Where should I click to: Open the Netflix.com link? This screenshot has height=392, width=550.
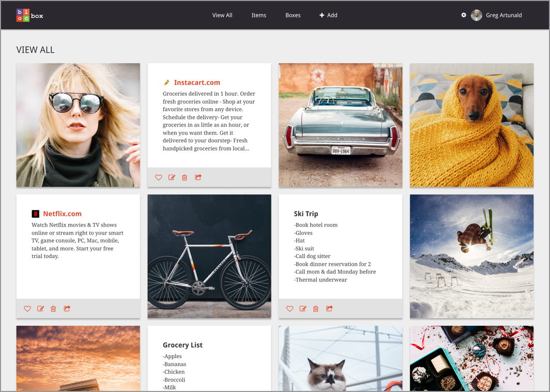[x=63, y=214]
